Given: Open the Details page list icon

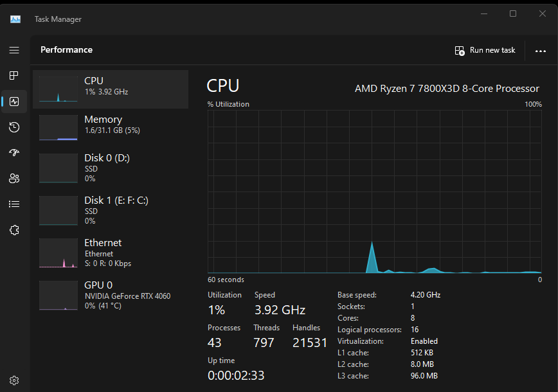Looking at the screenshot, I should 14,204.
